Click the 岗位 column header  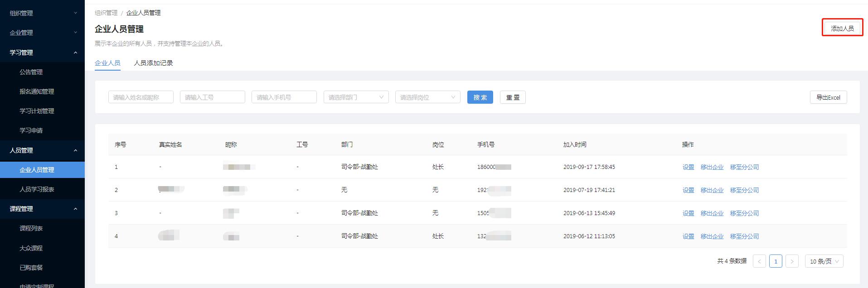(x=438, y=144)
